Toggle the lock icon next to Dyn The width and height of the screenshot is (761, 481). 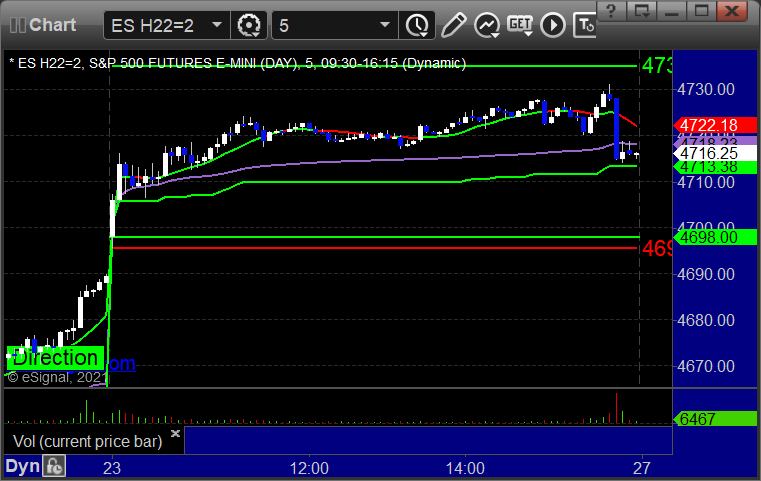(54, 466)
